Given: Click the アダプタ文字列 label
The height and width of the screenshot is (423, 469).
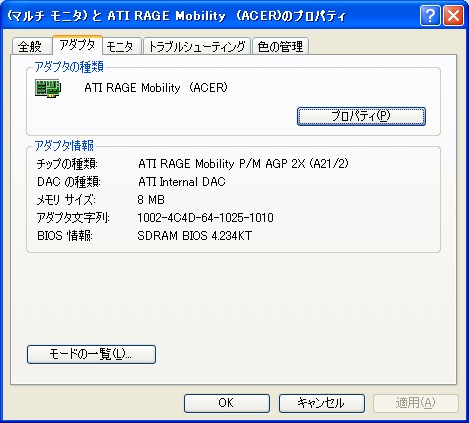Looking at the screenshot, I should [x=73, y=218].
